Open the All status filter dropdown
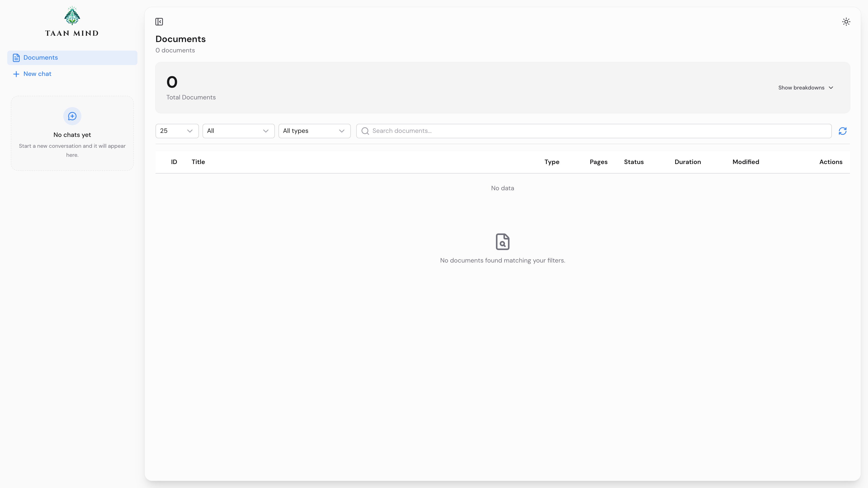 [x=238, y=131]
